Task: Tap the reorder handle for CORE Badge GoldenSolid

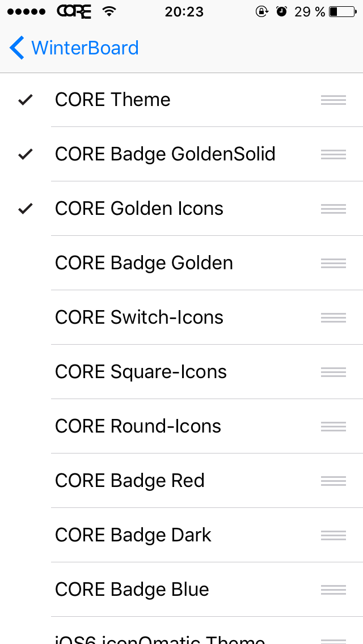Action: (333, 154)
